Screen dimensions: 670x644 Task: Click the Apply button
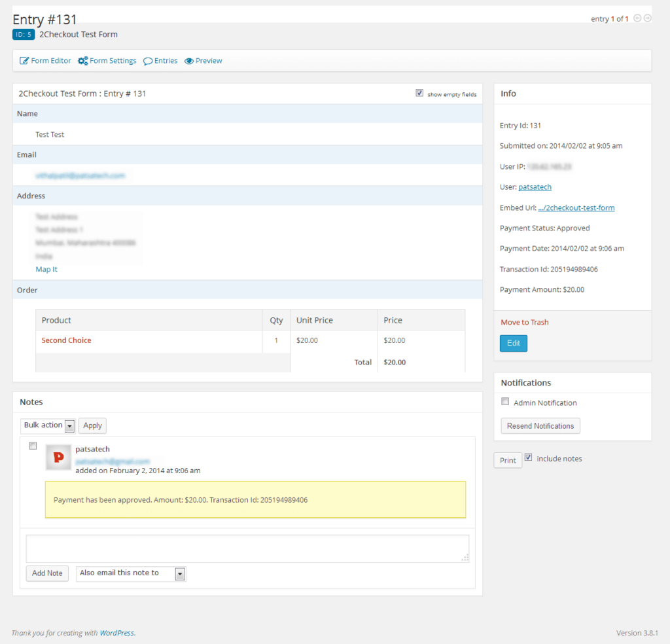click(x=92, y=425)
